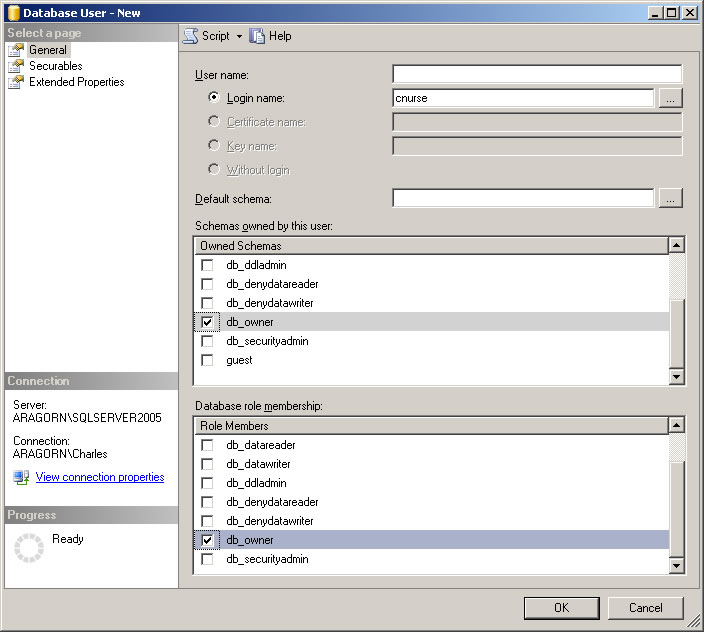
Task: Browse for login name with ellipsis button
Action: 671,98
